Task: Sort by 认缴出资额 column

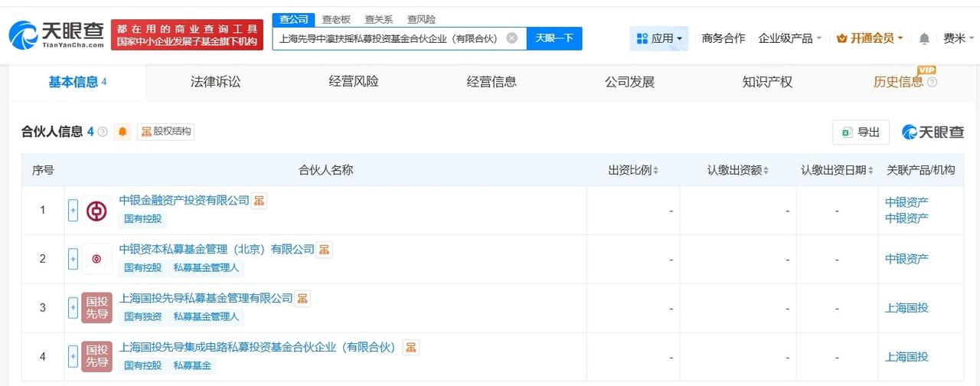Action: tap(738, 170)
